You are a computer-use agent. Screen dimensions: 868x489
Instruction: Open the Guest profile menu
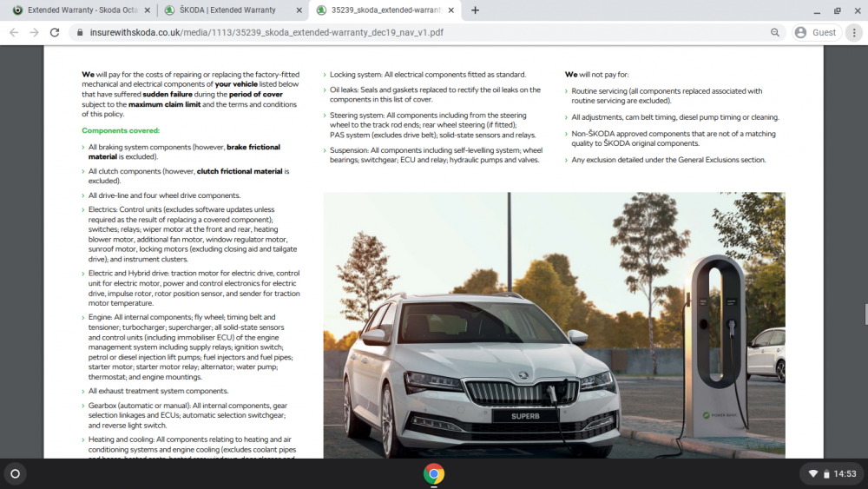816,33
